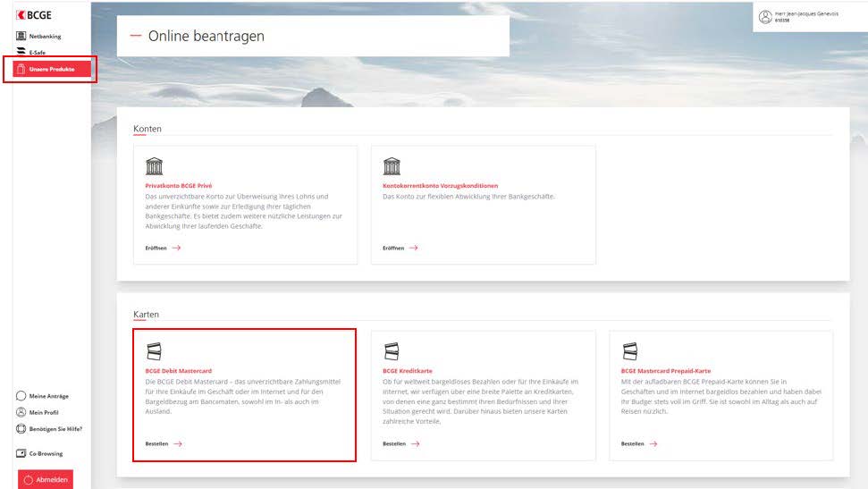Click the Mastercard Prepaid-Karte card icon
868x489 pixels.
[x=630, y=351]
